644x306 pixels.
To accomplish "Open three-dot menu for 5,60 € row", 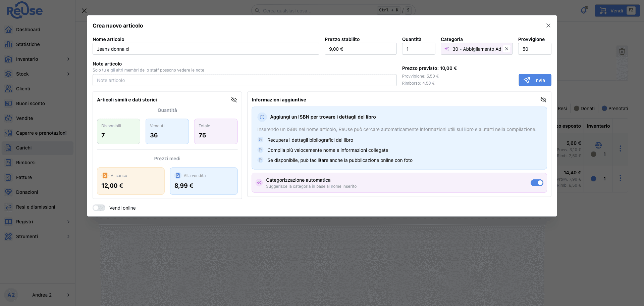I will click(x=620, y=148).
